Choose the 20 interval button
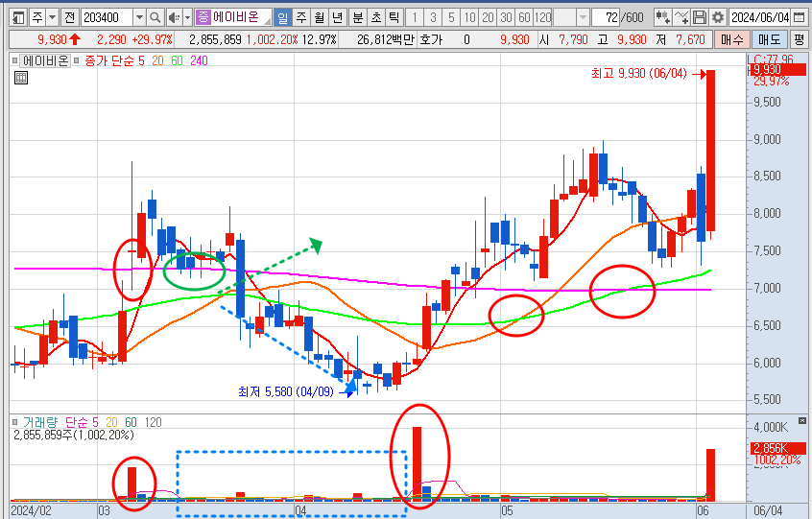 (488, 17)
